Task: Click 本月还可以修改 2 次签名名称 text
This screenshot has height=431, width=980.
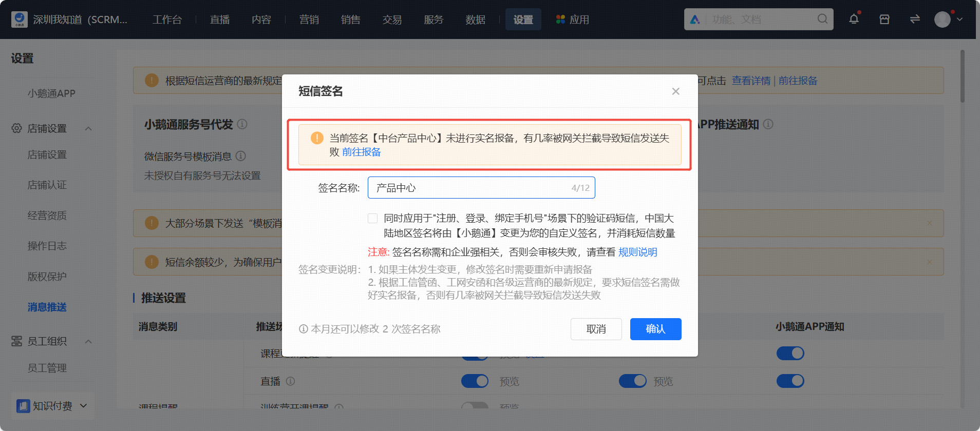Action: (375, 329)
